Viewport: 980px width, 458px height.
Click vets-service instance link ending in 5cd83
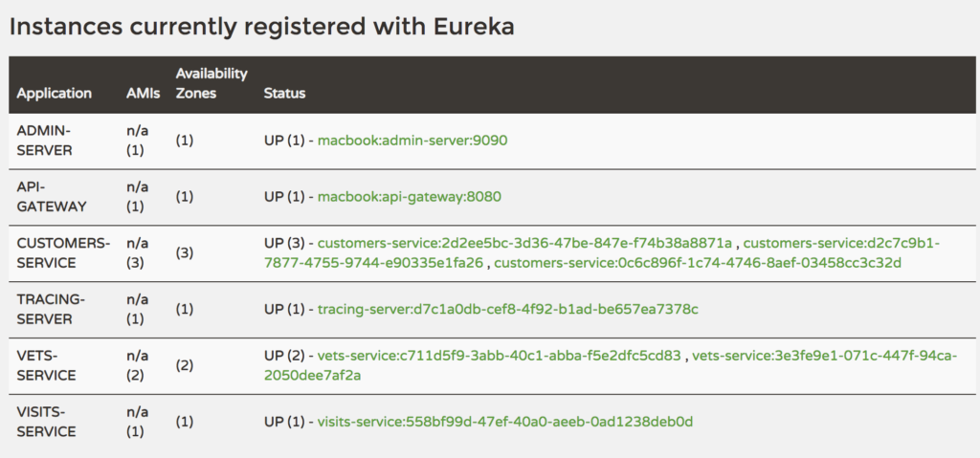pyautogui.click(x=499, y=356)
